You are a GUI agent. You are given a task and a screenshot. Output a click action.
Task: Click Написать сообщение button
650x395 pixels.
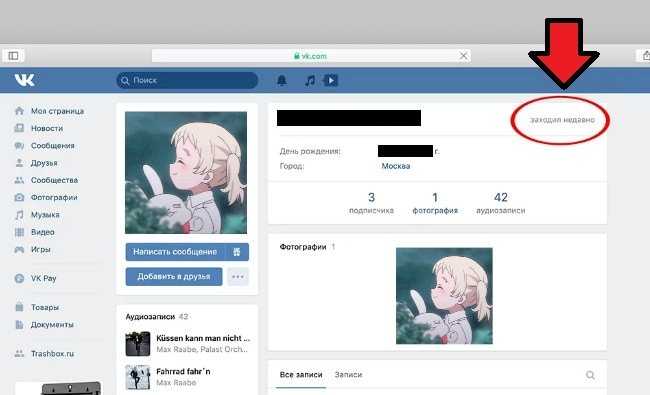click(x=175, y=252)
